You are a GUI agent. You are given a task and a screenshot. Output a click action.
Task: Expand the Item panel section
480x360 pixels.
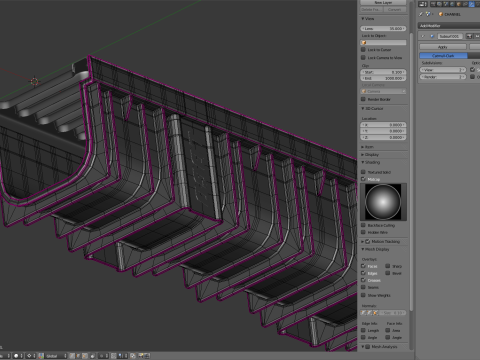point(363,147)
